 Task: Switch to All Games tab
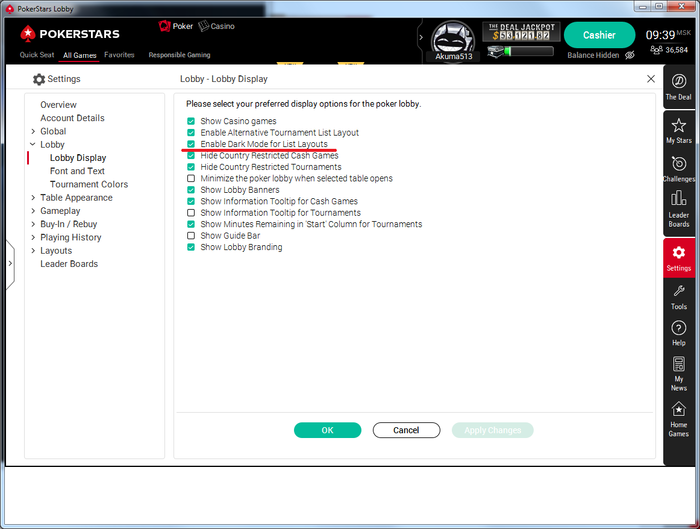click(79, 55)
